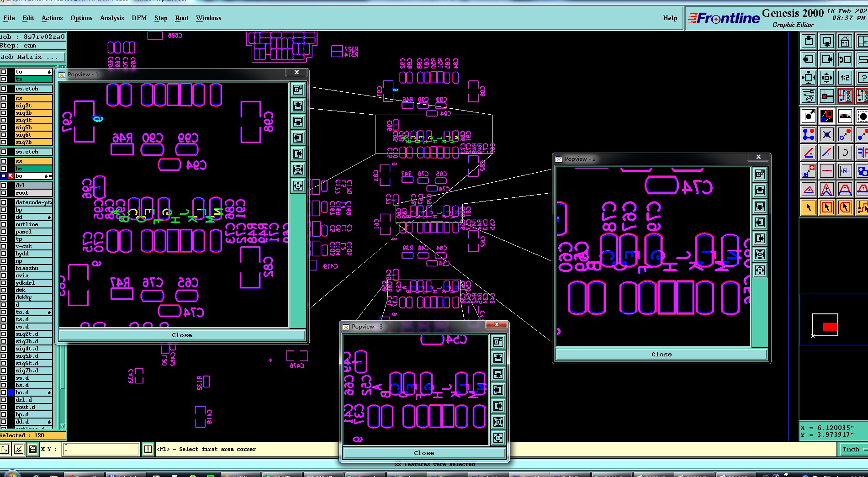The width and height of the screenshot is (868, 477).
Task: Select the datecode-pt layer row
Action: 33,202
